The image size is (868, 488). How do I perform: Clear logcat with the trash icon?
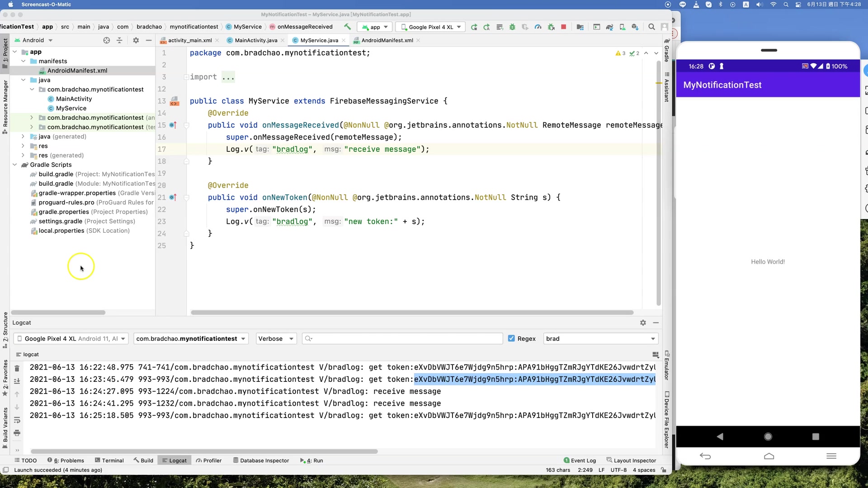coord(17,368)
